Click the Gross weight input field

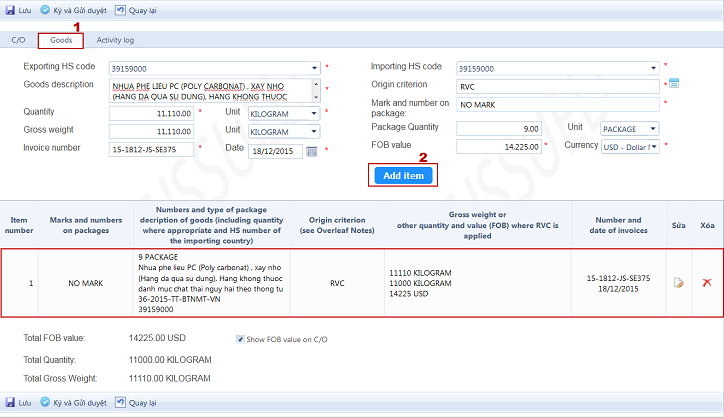(x=151, y=131)
